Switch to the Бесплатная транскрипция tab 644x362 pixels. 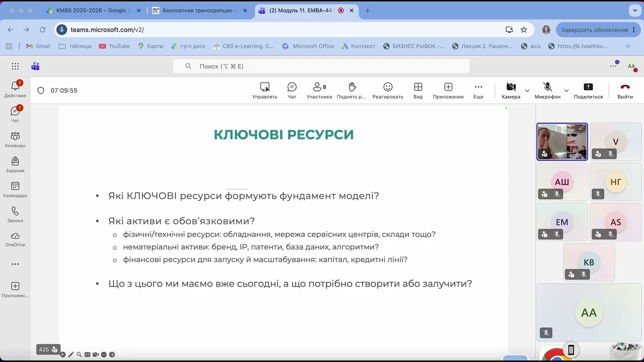pyautogui.click(x=200, y=11)
